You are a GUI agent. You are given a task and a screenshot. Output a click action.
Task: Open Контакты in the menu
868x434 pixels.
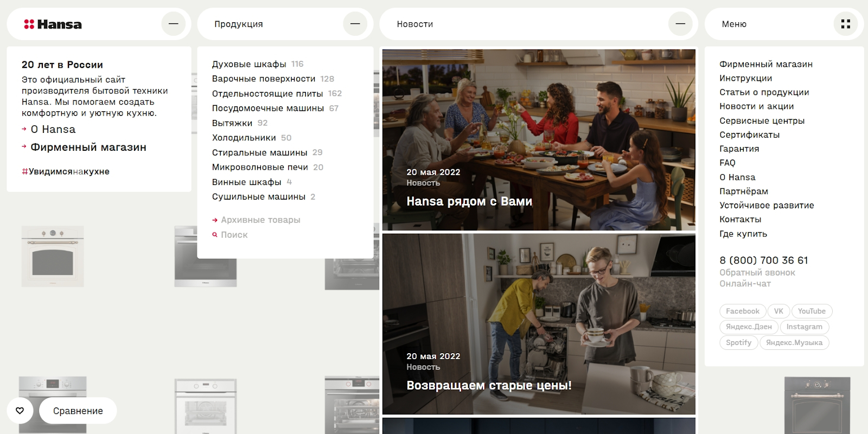(x=741, y=220)
